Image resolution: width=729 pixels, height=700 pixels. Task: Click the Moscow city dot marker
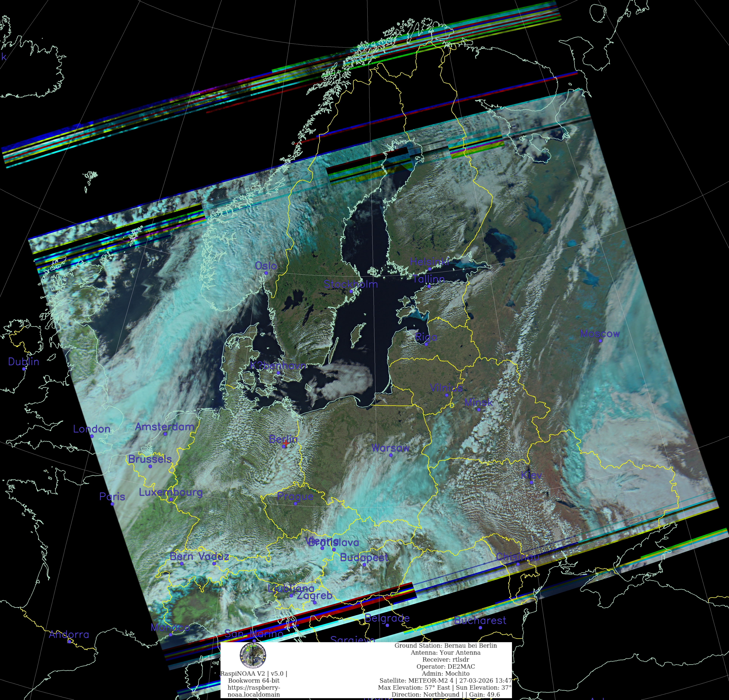click(x=600, y=341)
